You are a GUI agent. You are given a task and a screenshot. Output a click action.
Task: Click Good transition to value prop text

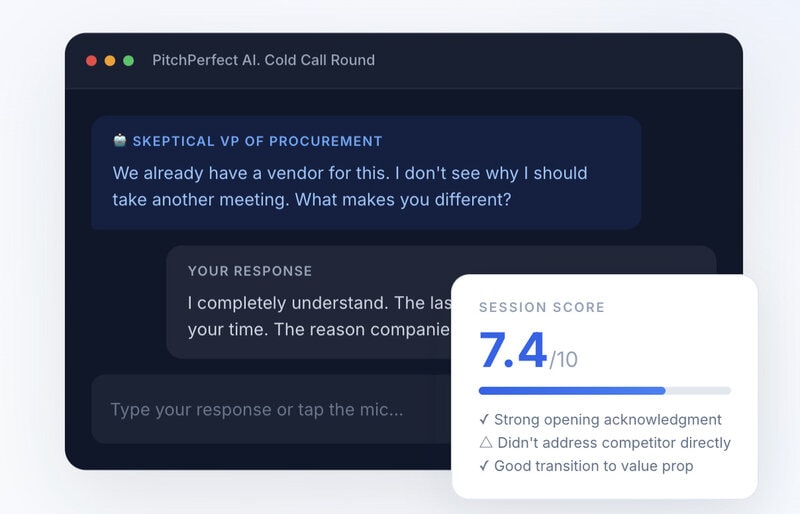click(594, 466)
